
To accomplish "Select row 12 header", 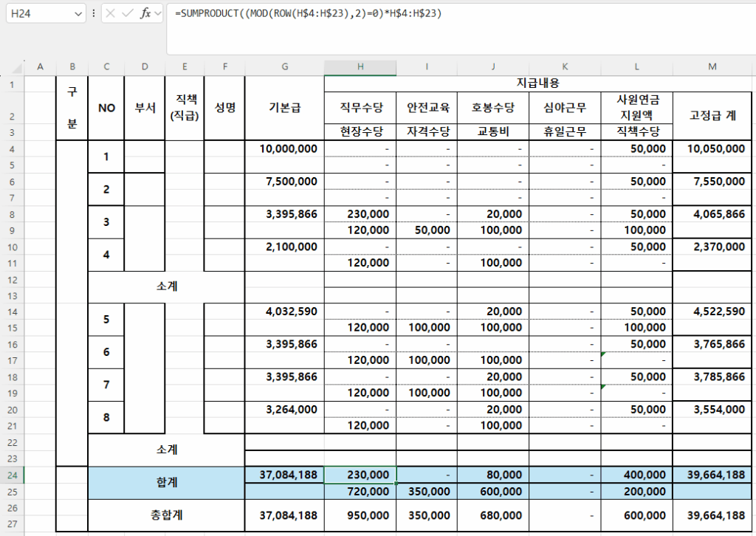I will (x=12, y=280).
